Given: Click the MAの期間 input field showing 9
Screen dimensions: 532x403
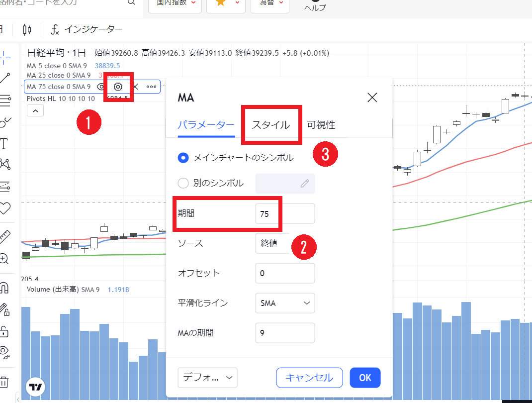Looking at the screenshot, I should coord(285,333).
